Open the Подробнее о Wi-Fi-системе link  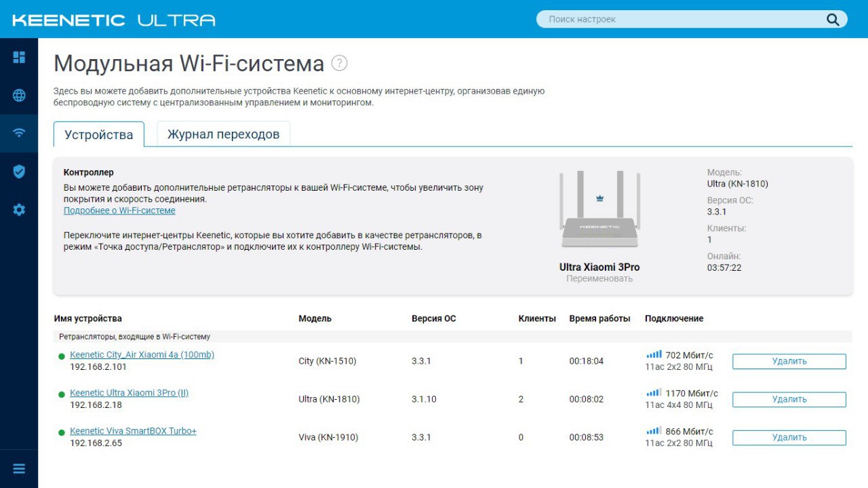119,210
